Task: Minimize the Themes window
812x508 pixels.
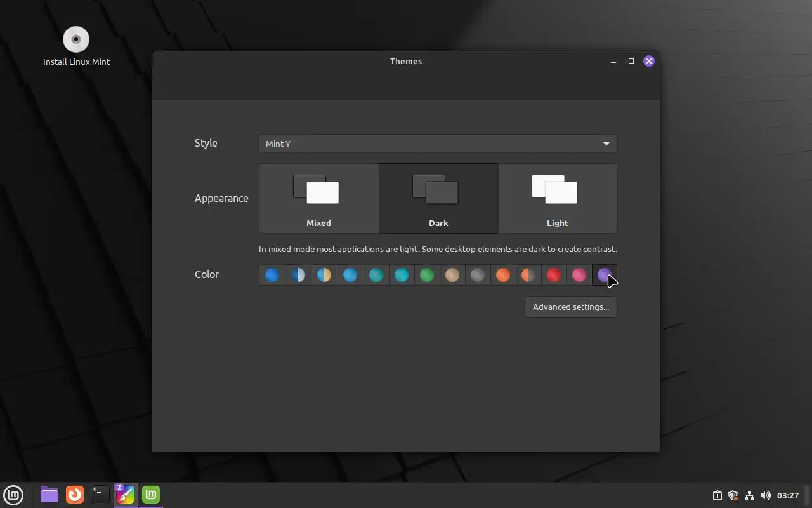Action: (x=613, y=61)
